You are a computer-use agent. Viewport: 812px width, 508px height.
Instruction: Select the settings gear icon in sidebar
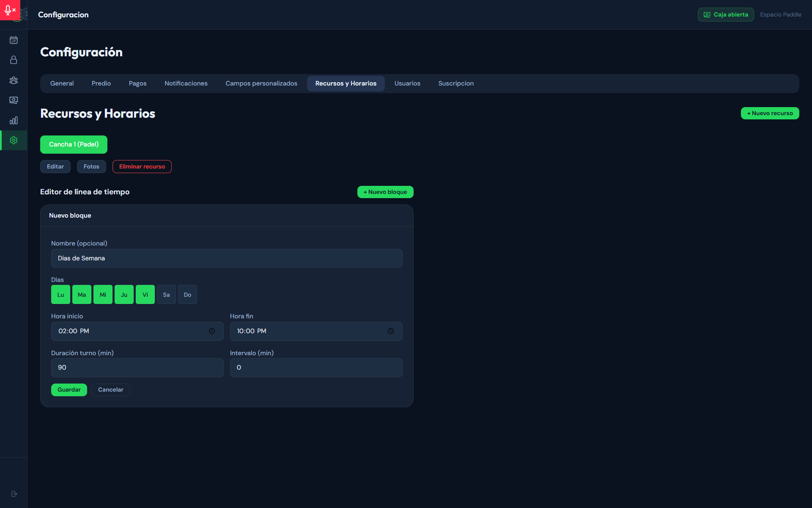click(14, 140)
